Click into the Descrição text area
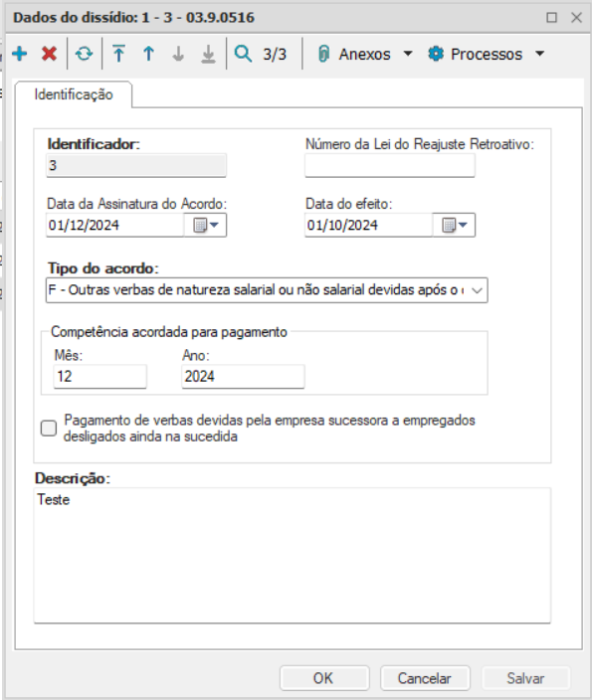The height and width of the screenshot is (700, 592). click(x=293, y=556)
